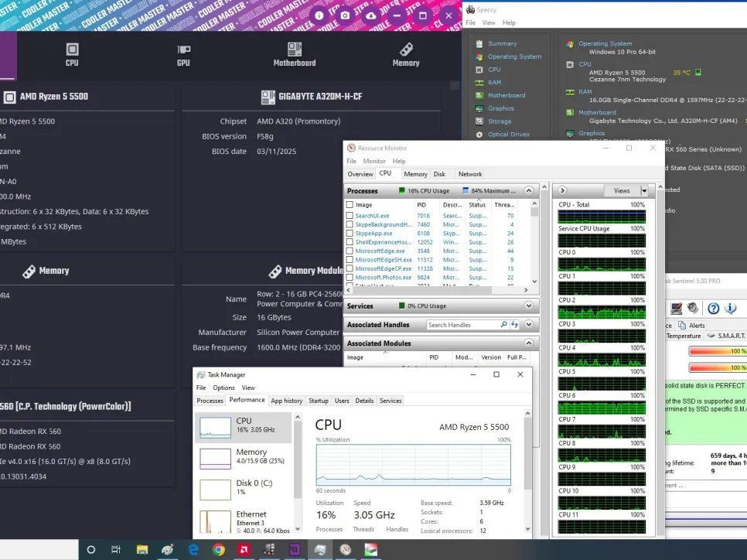Click the Search Handles input field
This screenshot has height=560, width=747.
coord(462,325)
